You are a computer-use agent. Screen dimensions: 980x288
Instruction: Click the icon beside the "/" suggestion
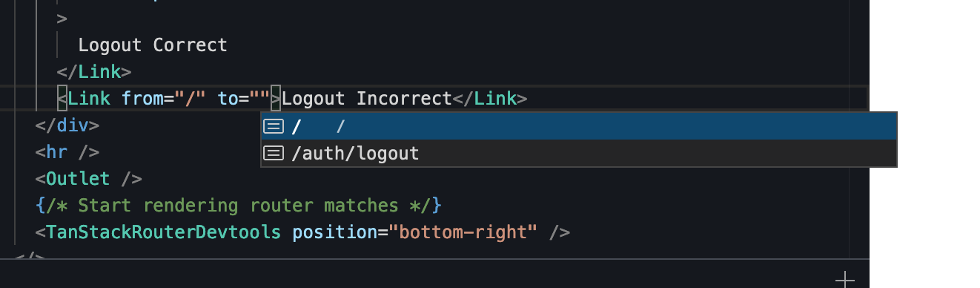click(x=274, y=126)
